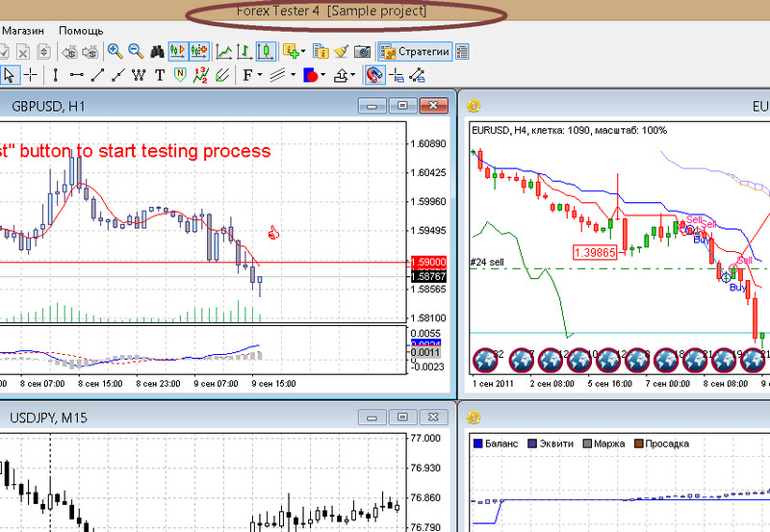Select the arrow cursor tool
The width and height of the screenshot is (770, 532).
tap(10, 75)
